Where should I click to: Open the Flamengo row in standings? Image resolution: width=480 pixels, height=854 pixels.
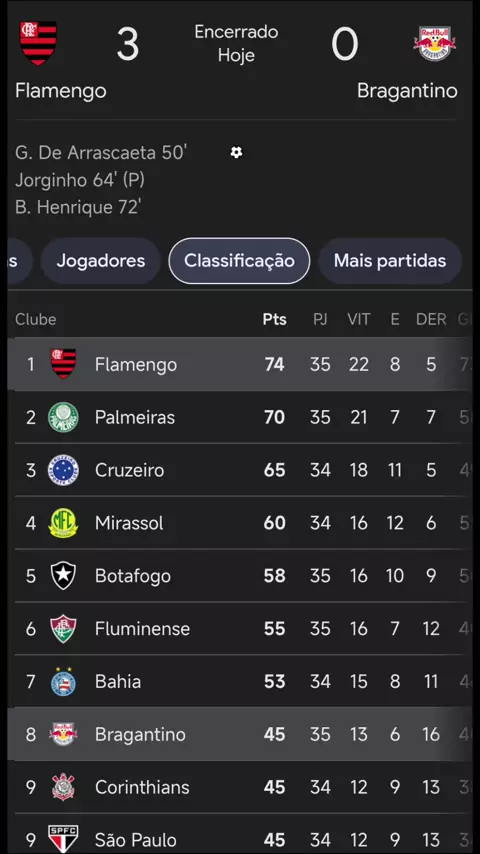coord(240,364)
